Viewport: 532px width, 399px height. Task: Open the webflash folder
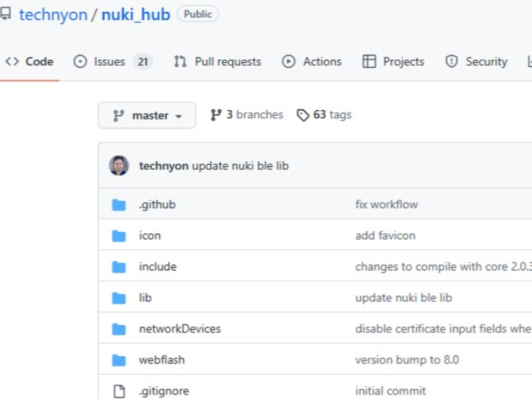162,360
